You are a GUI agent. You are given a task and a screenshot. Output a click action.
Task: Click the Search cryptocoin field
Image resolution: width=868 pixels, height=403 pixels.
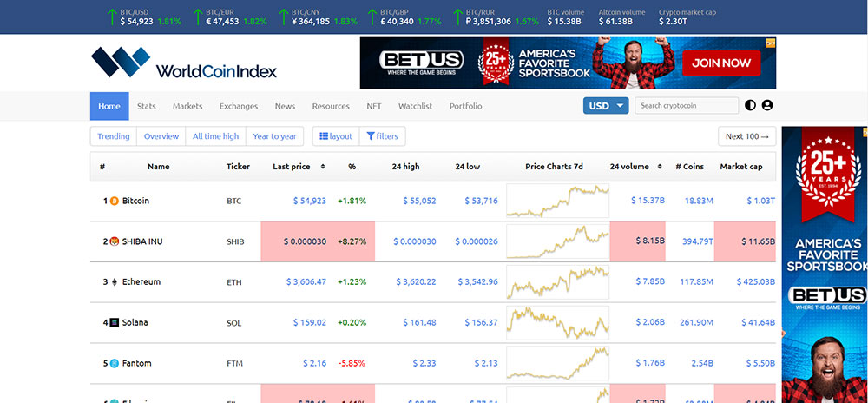[x=687, y=106]
